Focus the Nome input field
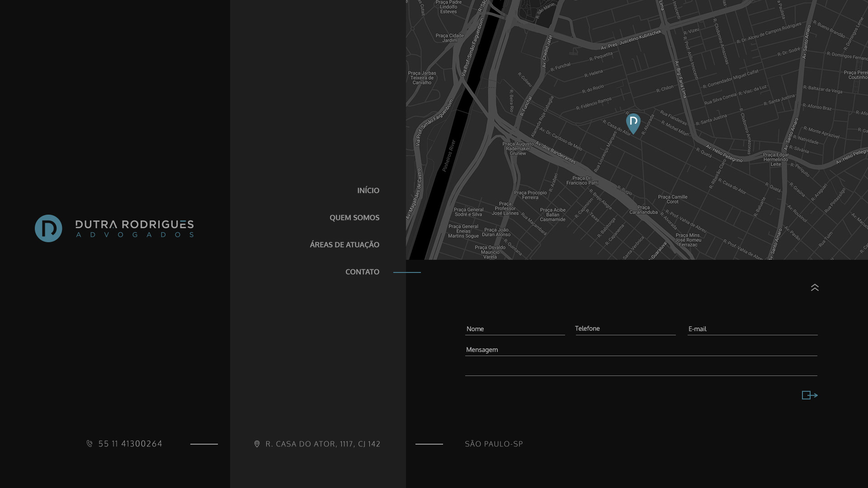 (x=514, y=329)
